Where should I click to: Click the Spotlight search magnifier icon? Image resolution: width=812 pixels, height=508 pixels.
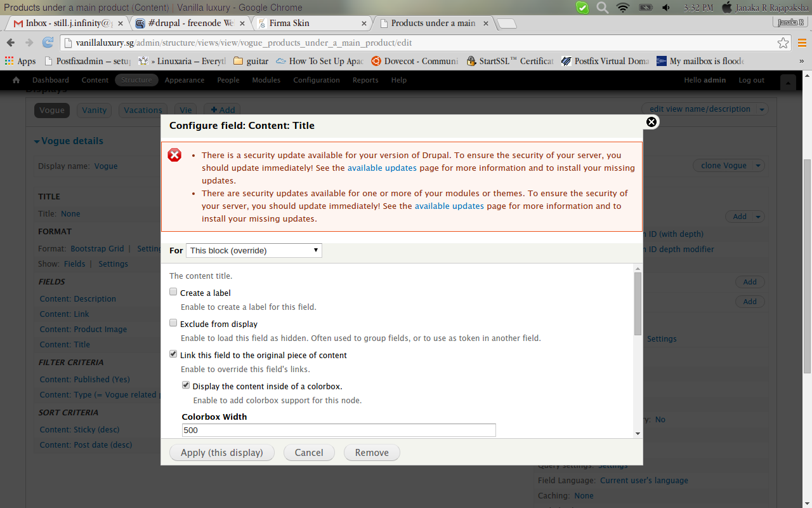point(602,8)
